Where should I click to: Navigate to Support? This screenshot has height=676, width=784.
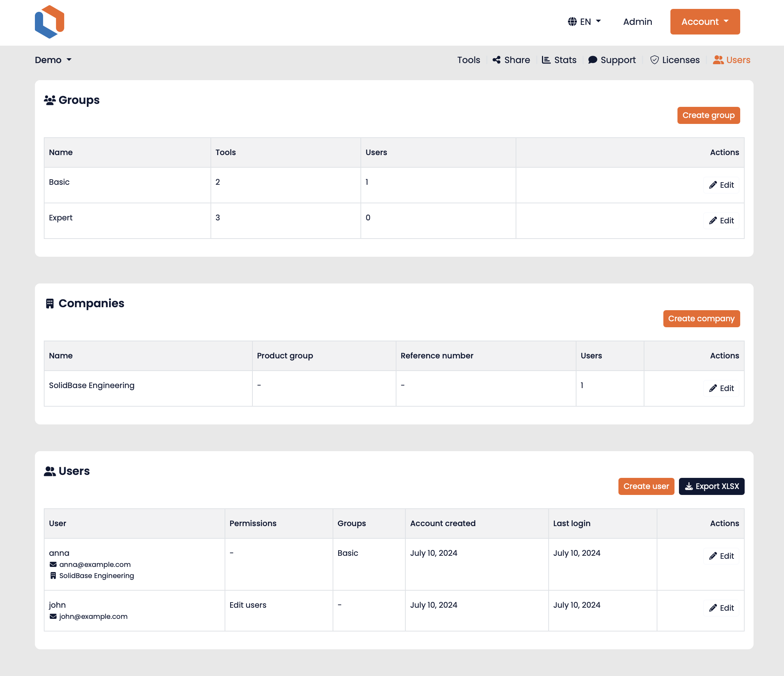612,60
